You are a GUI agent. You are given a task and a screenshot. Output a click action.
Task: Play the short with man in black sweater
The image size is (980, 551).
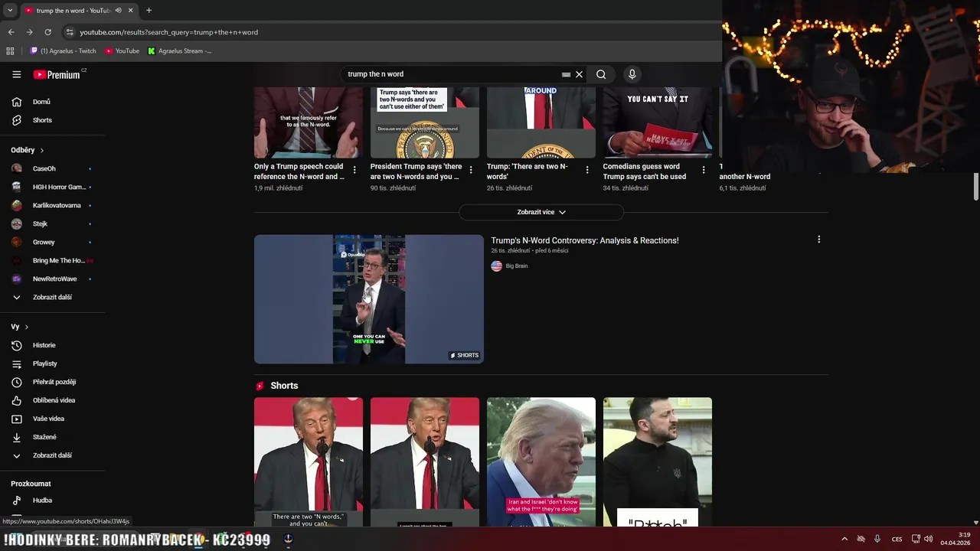658,461
